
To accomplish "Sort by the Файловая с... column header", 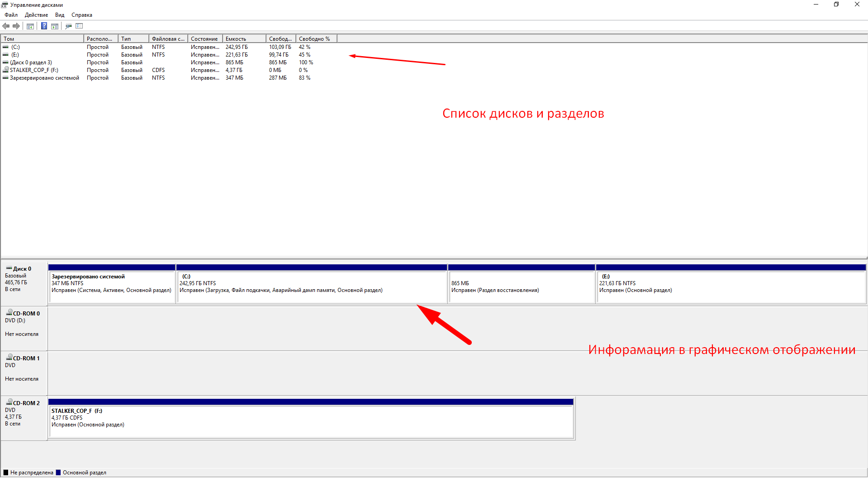I will point(168,39).
